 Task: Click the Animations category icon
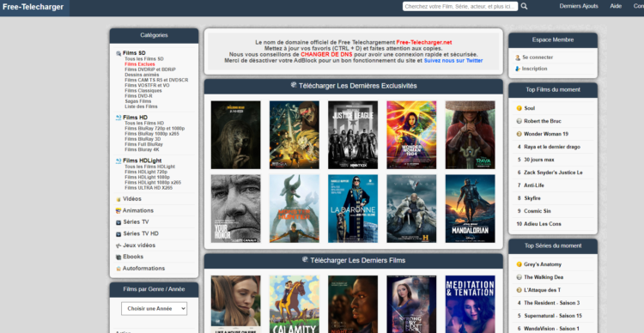click(118, 210)
